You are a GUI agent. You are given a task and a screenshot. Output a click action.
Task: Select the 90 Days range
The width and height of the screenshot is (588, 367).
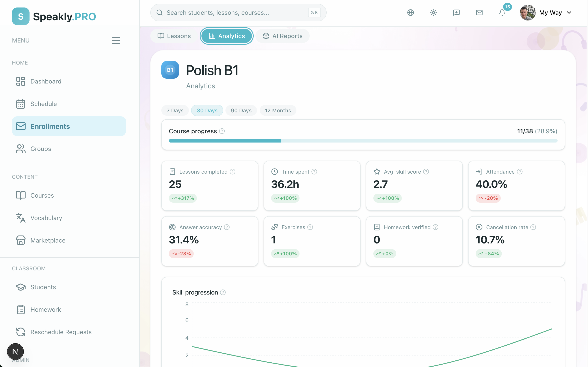point(241,110)
